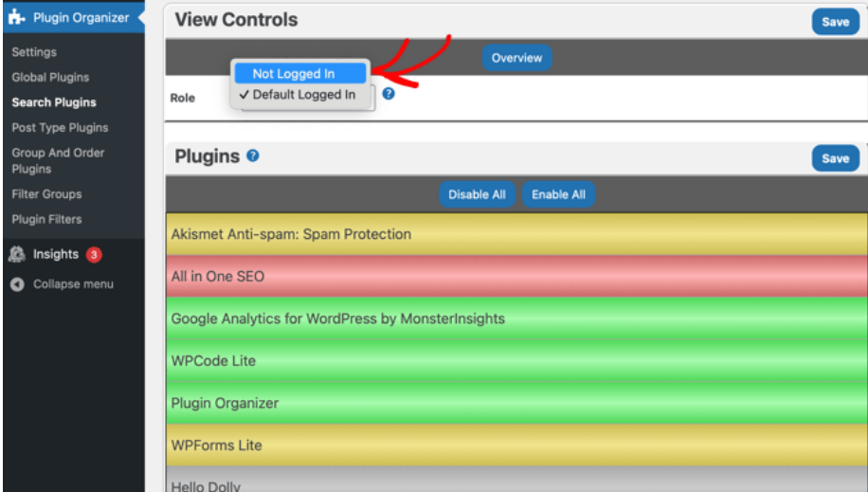Click the help icon beside Role dropdown

(x=389, y=94)
